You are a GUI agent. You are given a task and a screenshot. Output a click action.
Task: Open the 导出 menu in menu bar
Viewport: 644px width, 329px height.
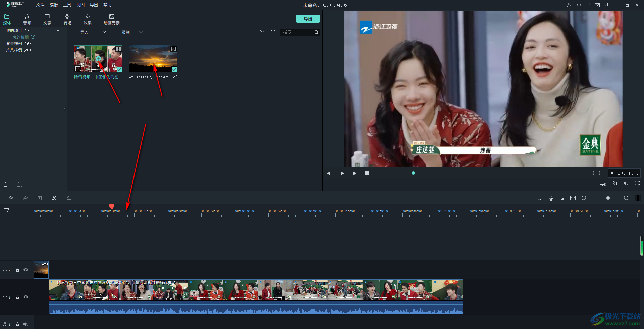94,5
